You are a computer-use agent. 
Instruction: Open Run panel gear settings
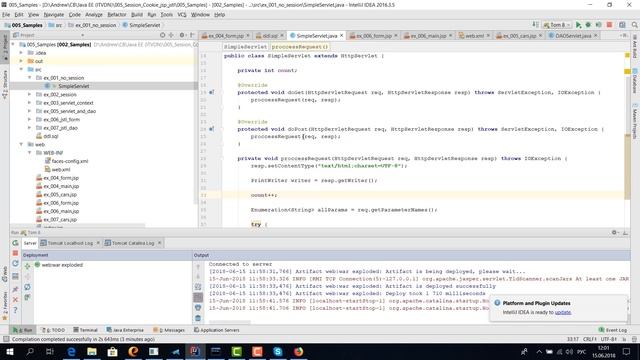pos(614,232)
